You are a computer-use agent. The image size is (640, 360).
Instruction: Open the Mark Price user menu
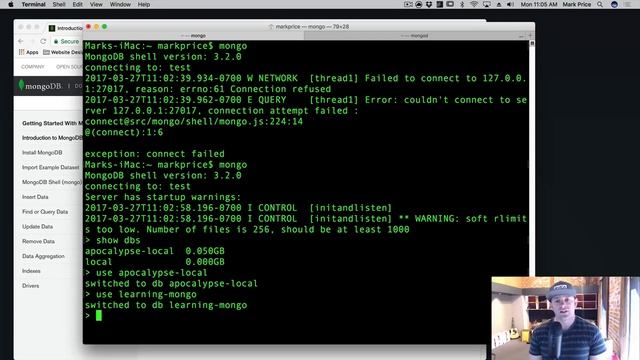pos(577,4)
